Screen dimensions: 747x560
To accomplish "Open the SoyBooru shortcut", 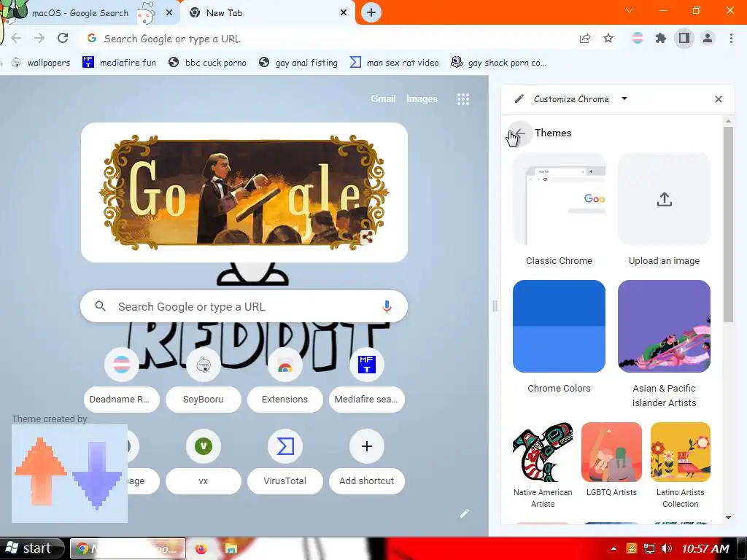I will (204, 380).
